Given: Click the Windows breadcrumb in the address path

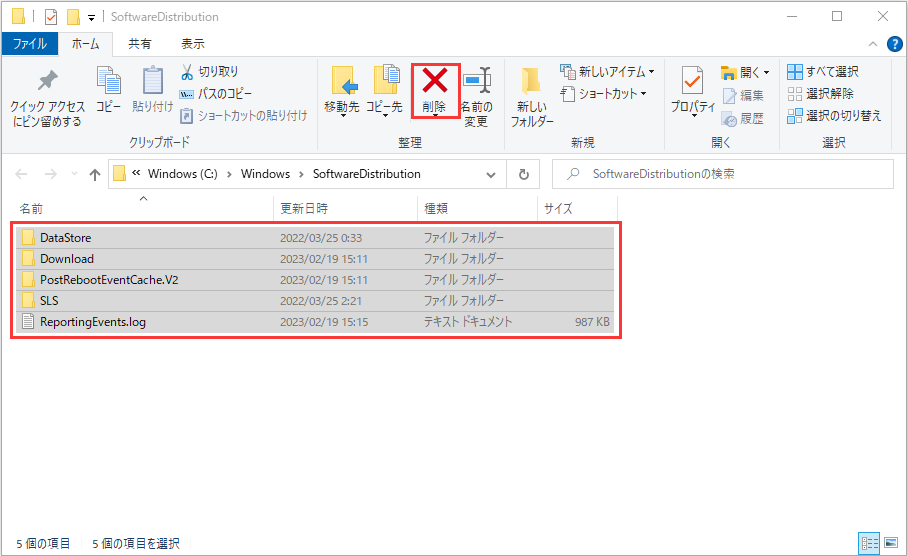Looking at the screenshot, I should (x=265, y=174).
